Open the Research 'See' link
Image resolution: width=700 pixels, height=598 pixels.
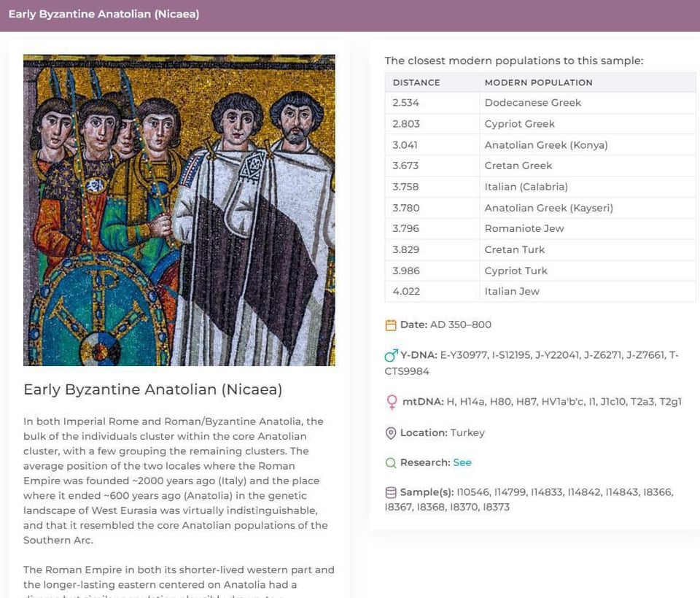coord(462,462)
